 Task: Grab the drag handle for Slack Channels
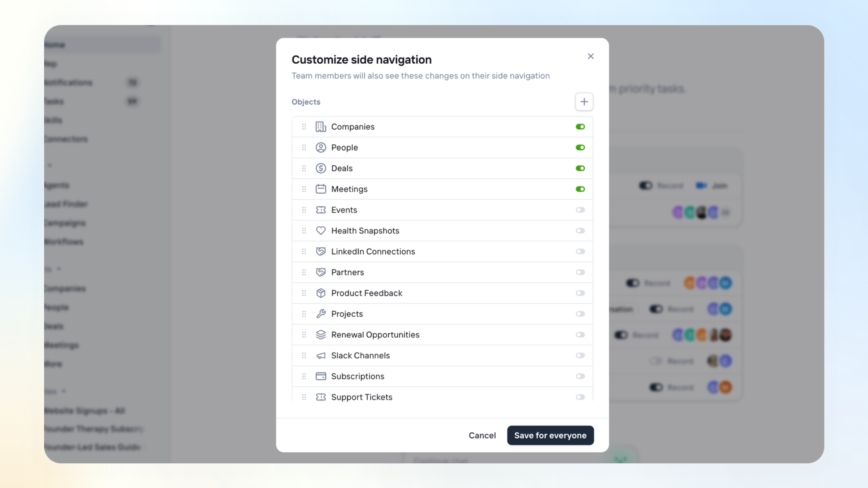[304, 356]
